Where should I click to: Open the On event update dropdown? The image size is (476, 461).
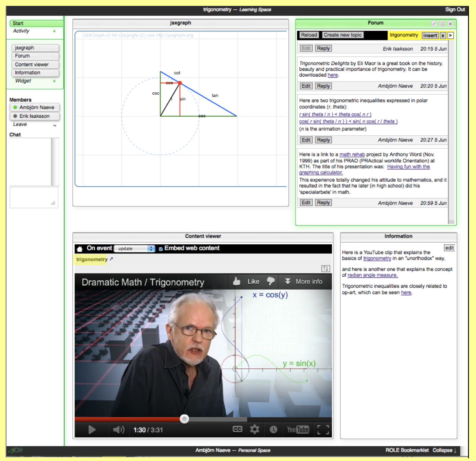point(134,248)
